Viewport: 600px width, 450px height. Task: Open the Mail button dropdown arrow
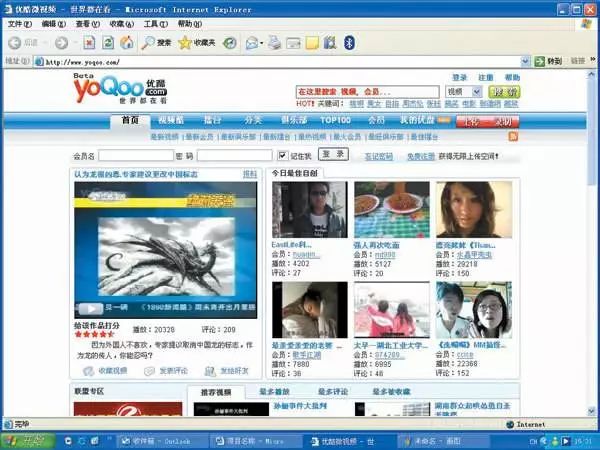(x=262, y=43)
